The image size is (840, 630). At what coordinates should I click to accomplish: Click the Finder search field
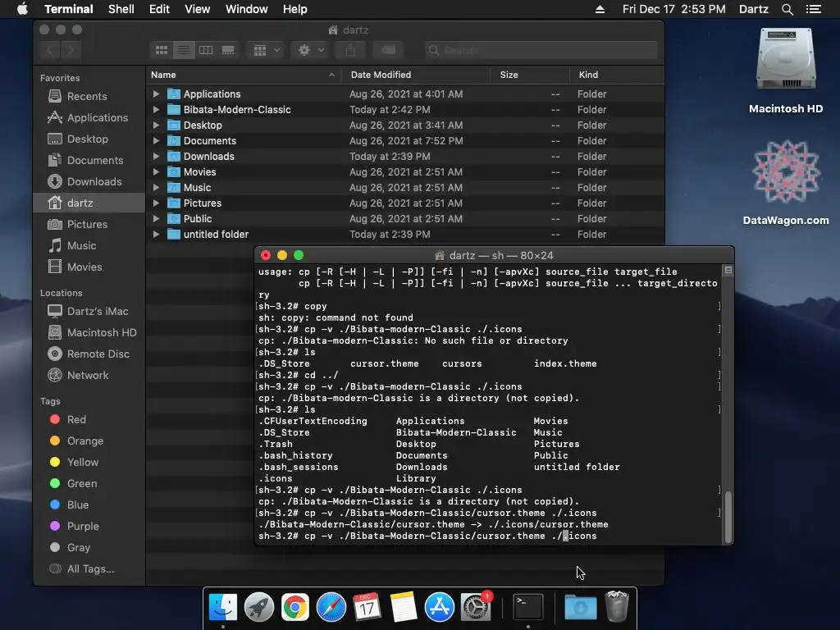(x=541, y=50)
